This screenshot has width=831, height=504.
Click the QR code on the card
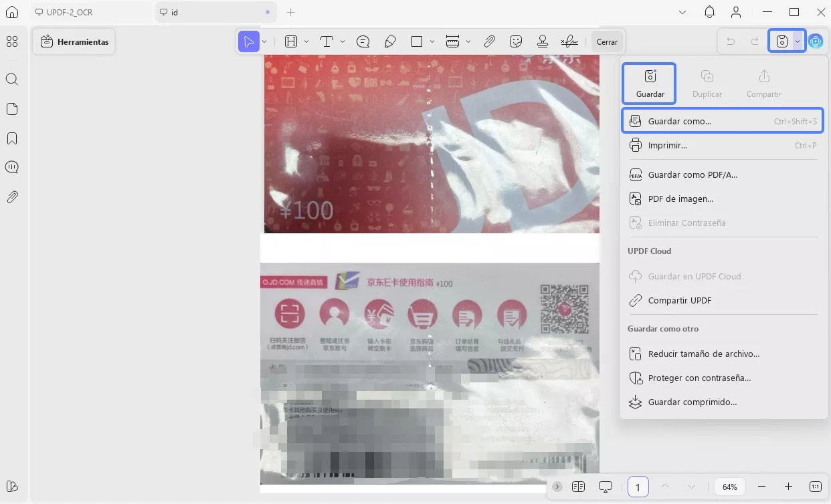click(564, 309)
